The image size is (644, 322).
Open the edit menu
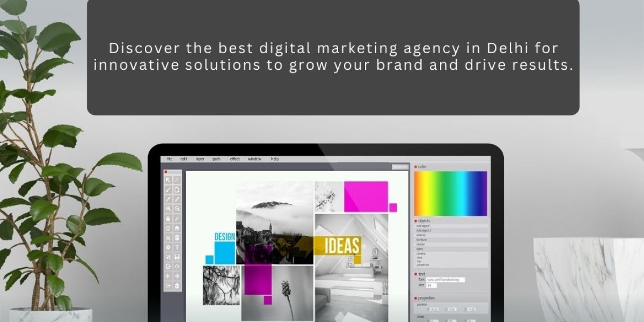(184, 159)
